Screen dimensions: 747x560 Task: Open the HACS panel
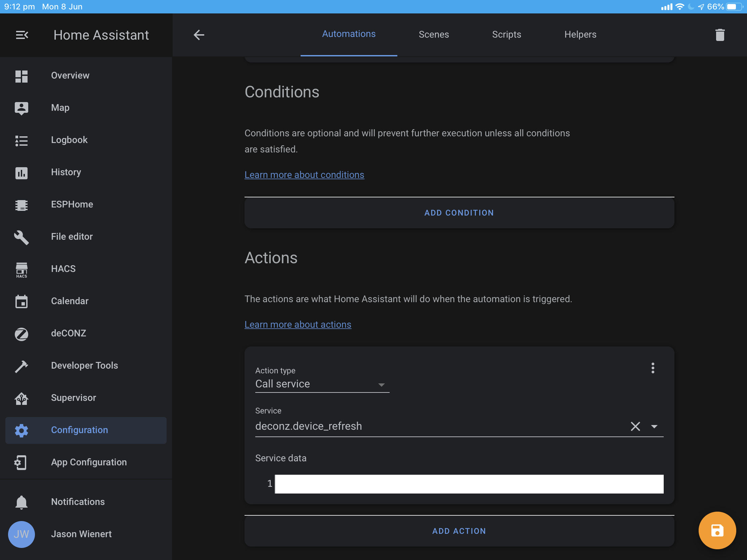[x=63, y=269]
